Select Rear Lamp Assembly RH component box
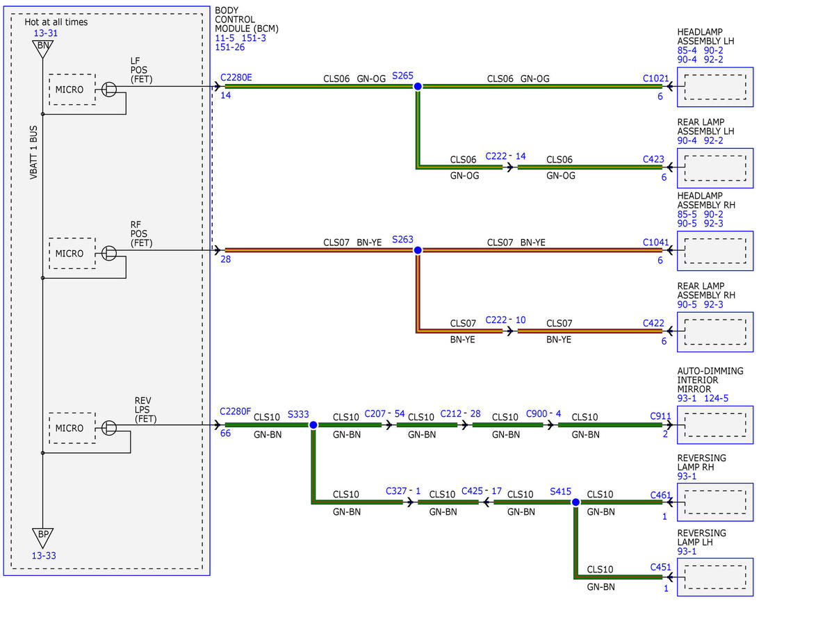The image size is (834, 644). coord(715,332)
